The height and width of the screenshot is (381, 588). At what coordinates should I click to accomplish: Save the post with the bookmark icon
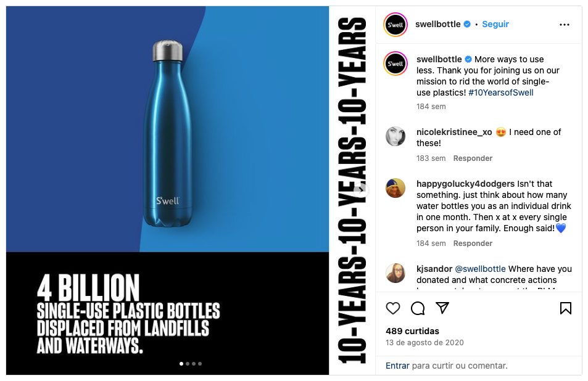tap(566, 308)
